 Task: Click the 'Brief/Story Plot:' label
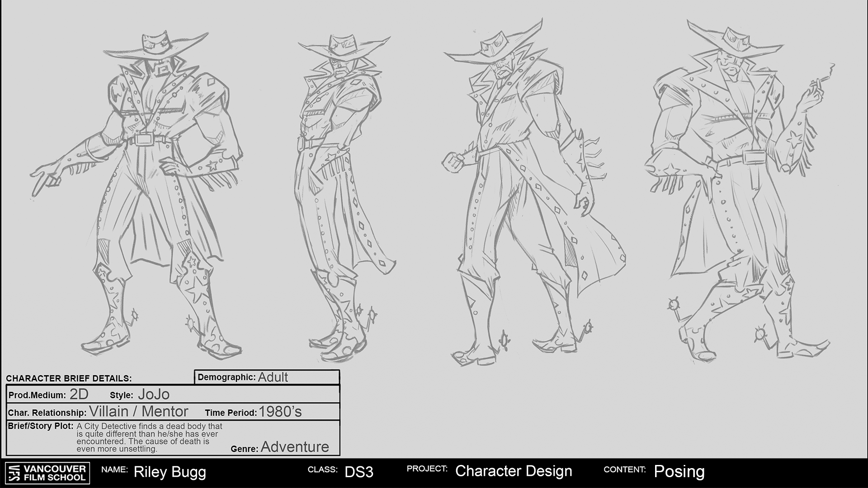(41, 426)
